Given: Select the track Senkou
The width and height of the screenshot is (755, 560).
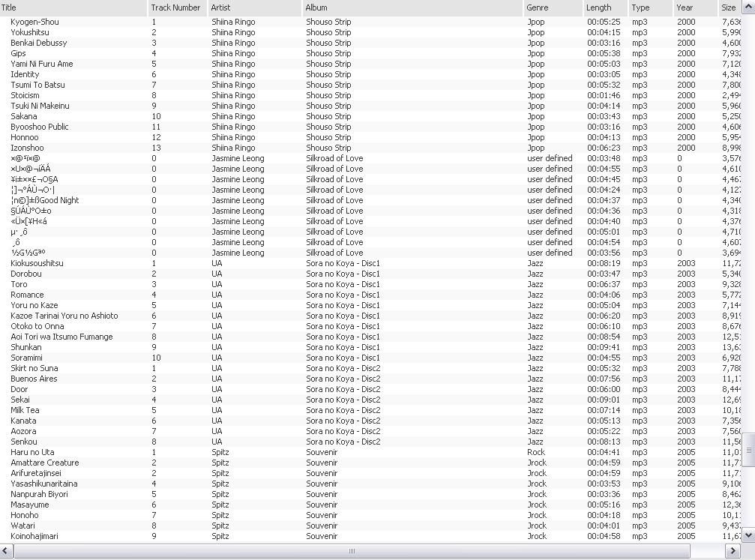Looking at the screenshot, I should coord(23,442).
